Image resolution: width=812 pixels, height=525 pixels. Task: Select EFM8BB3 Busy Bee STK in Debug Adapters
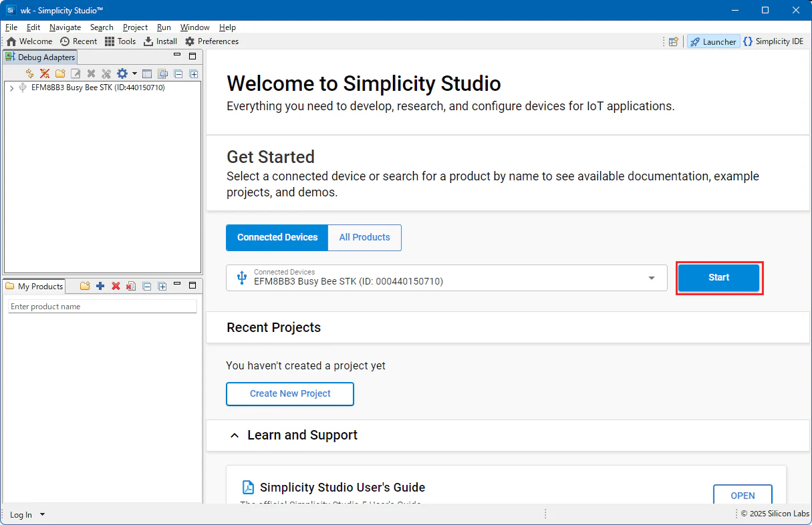[98, 87]
